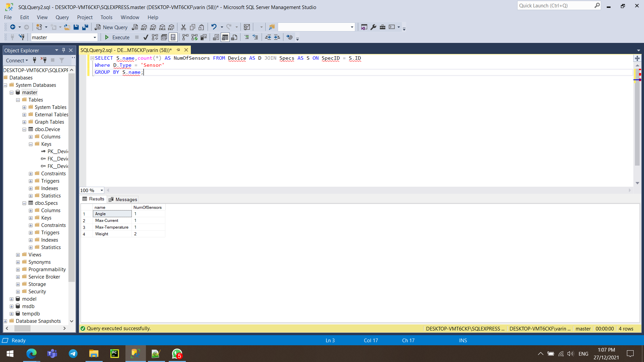Click the Execute button
644x362 pixels.
[117, 37]
